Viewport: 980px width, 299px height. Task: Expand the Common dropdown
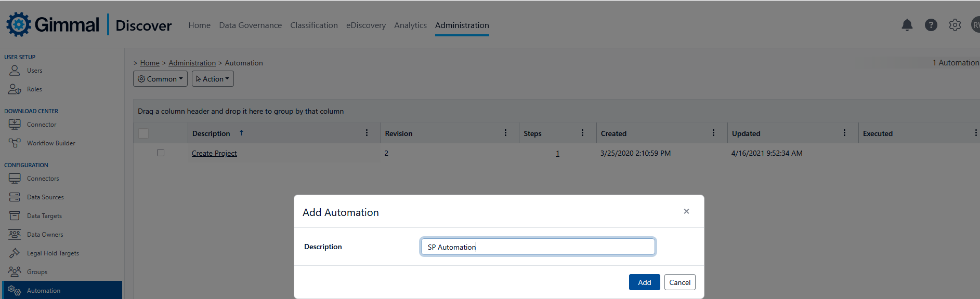[x=160, y=79]
